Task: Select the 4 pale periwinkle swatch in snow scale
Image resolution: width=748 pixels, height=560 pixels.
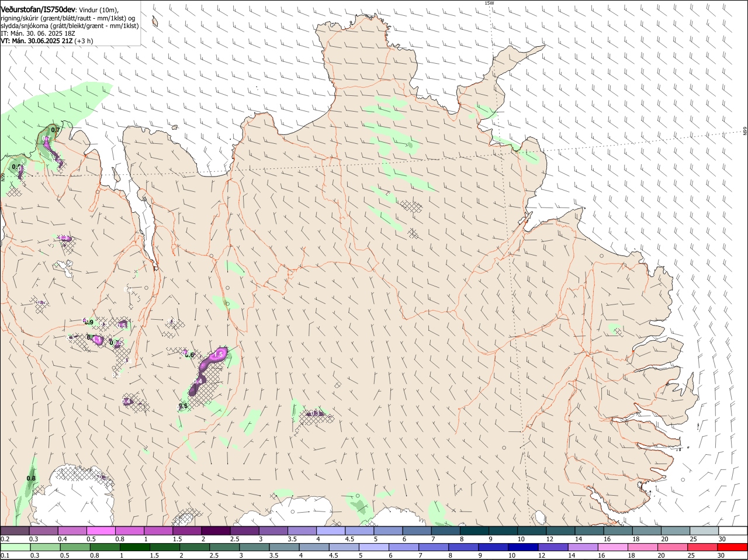Action: [x=331, y=531]
